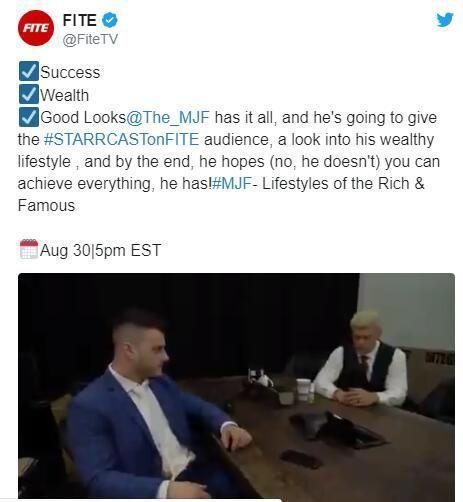Click the FITE account display name

coord(79,20)
